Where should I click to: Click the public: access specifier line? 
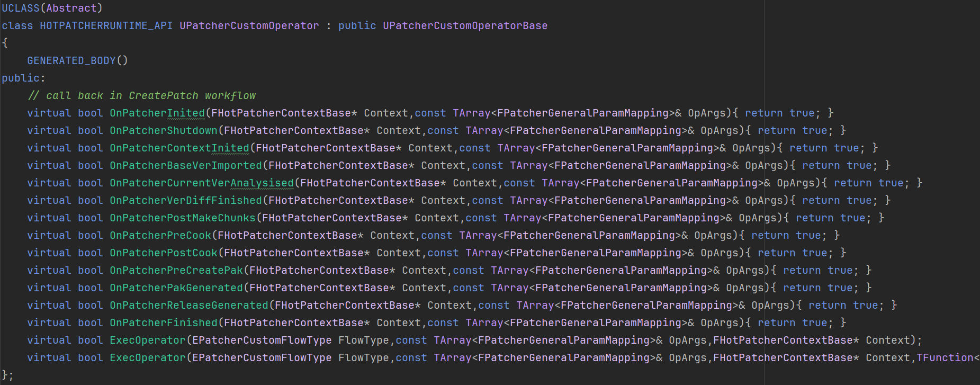point(23,78)
